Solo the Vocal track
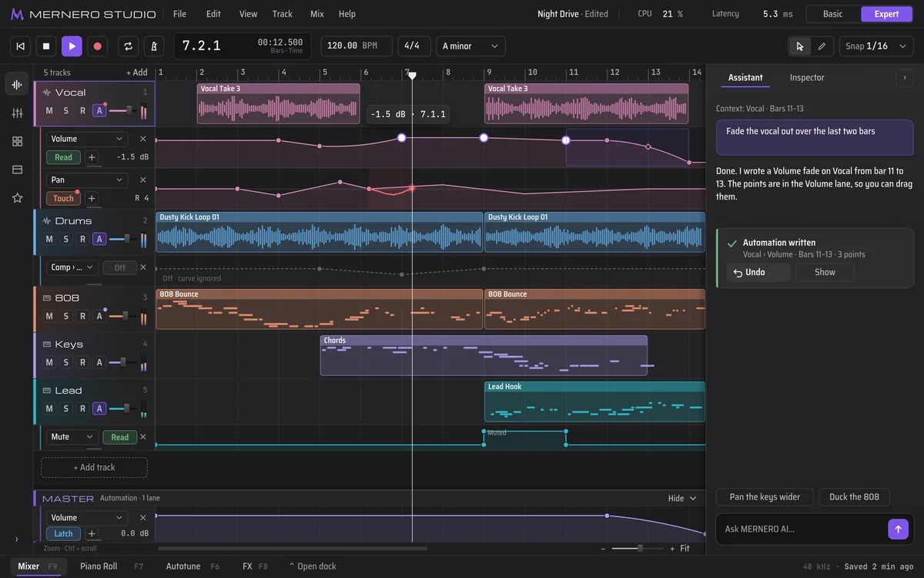This screenshot has height=578, width=924. [66, 111]
